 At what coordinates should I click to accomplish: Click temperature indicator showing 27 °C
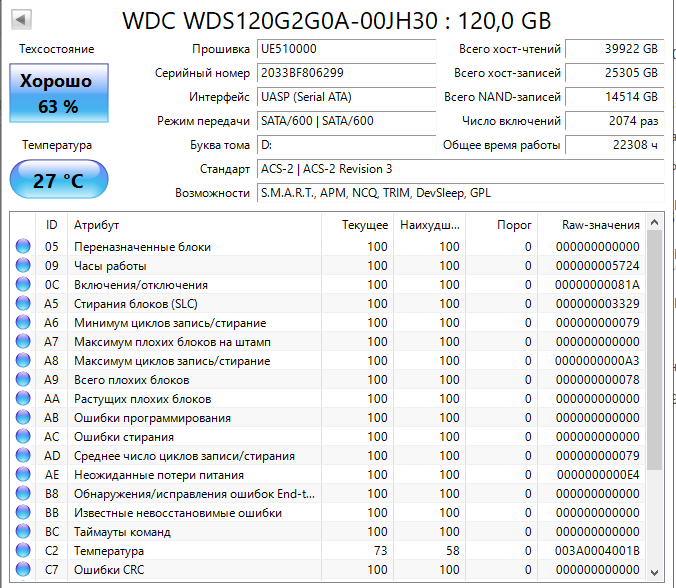coord(59,179)
